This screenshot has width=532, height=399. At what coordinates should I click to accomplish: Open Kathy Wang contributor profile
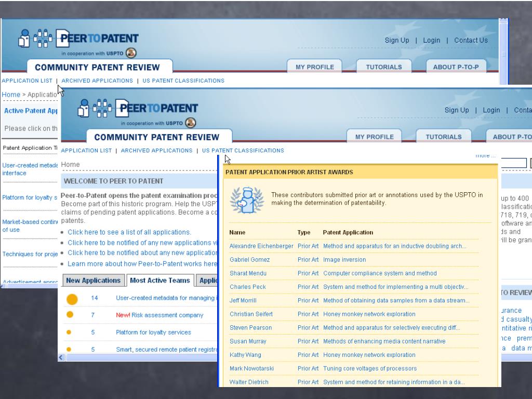[245, 355]
